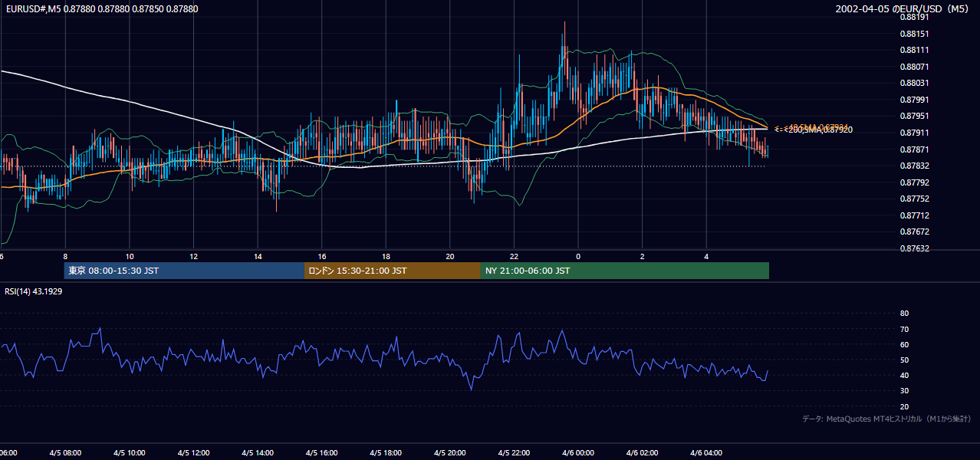Click price axis label 0.87911
The width and height of the screenshot is (980, 460).
[914, 133]
